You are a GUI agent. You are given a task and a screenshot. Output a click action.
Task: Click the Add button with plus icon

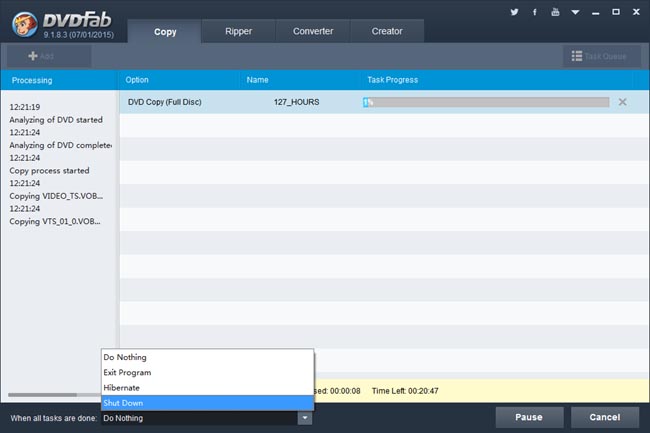pyautogui.click(x=49, y=56)
